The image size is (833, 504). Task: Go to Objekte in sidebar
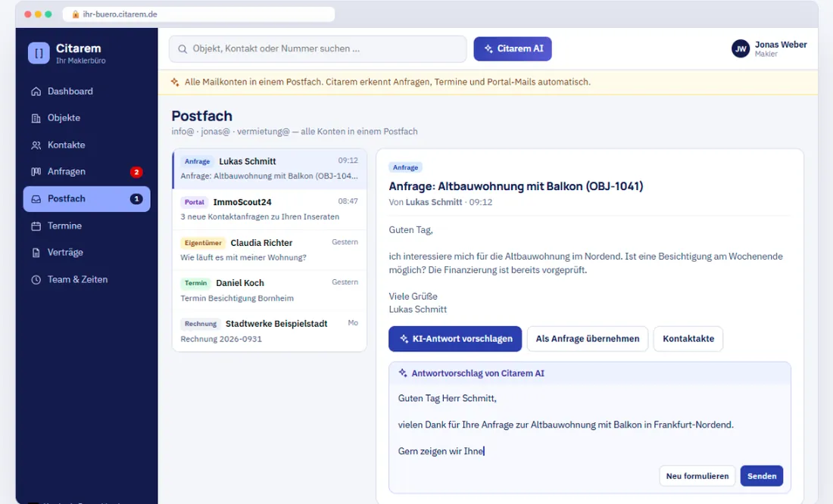[86, 118]
